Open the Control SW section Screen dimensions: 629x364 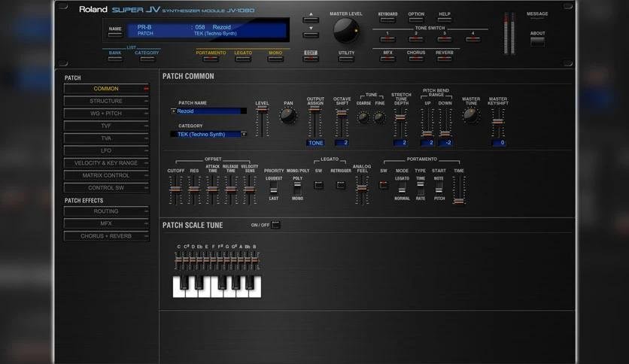[106, 188]
